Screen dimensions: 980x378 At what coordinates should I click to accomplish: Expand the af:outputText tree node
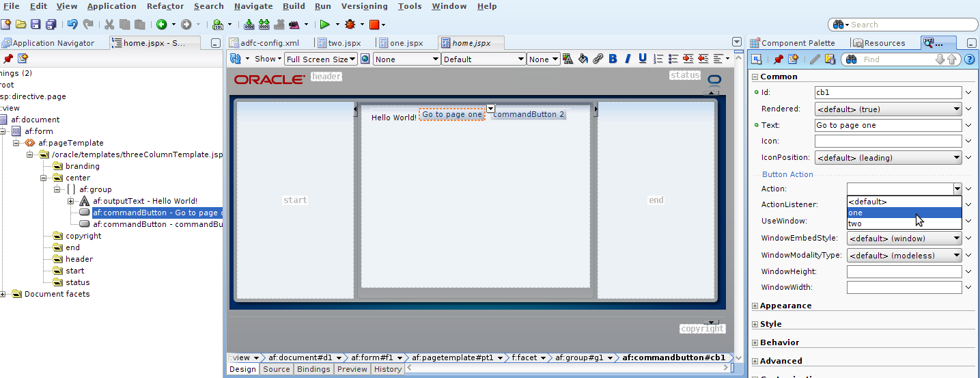tap(71, 201)
